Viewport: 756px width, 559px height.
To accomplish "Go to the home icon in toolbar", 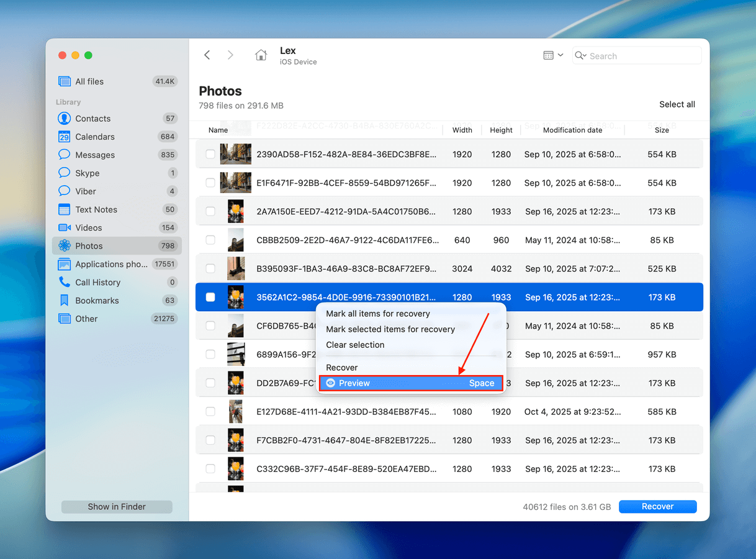I will coord(261,55).
